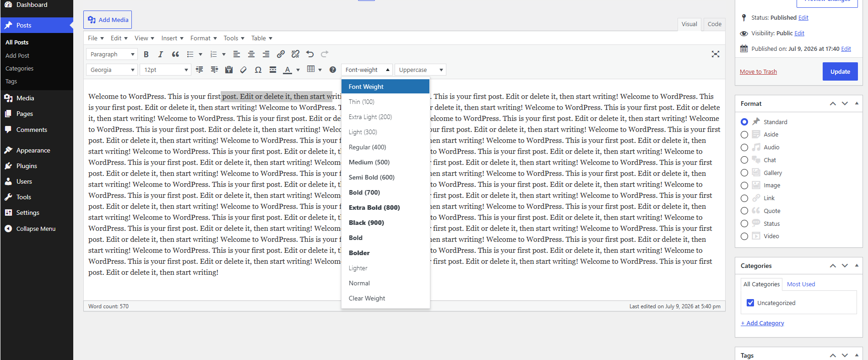Select the Gallery post format

pos(744,173)
